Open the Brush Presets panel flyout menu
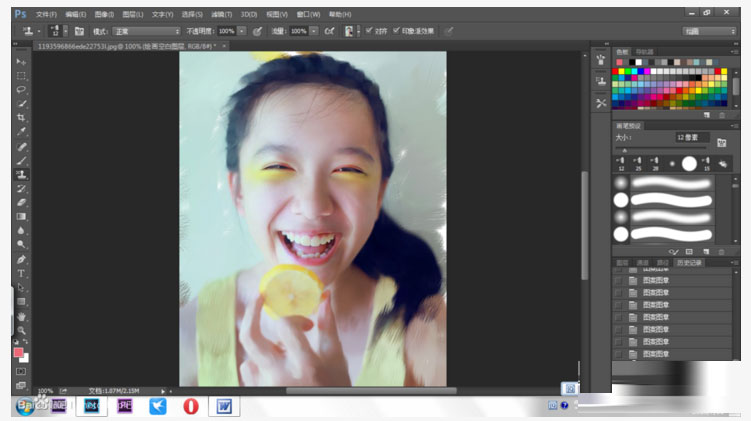Image resolution: width=751 pixels, height=421 pixels. coord(734,126)
